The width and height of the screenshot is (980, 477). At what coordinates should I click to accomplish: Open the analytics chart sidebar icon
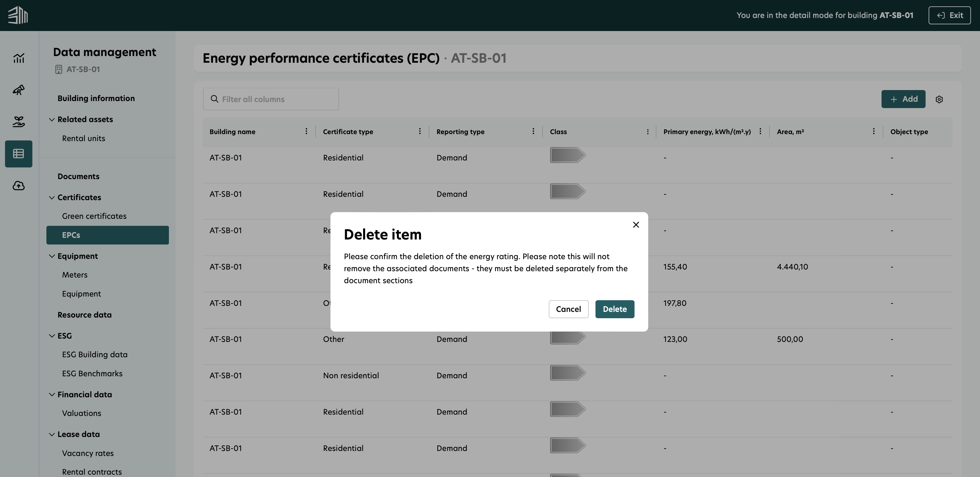click(x=19, y=58)
